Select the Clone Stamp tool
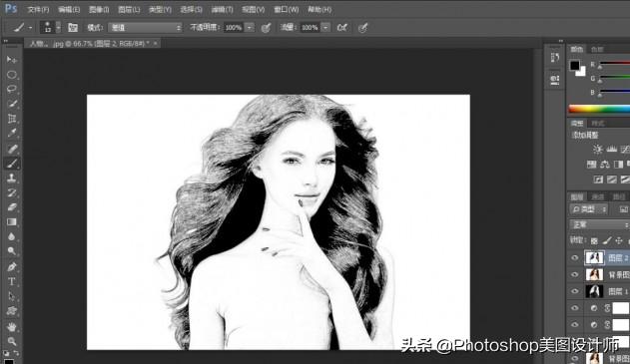Screen dimensions: 630x364 (x=12, y=178)
